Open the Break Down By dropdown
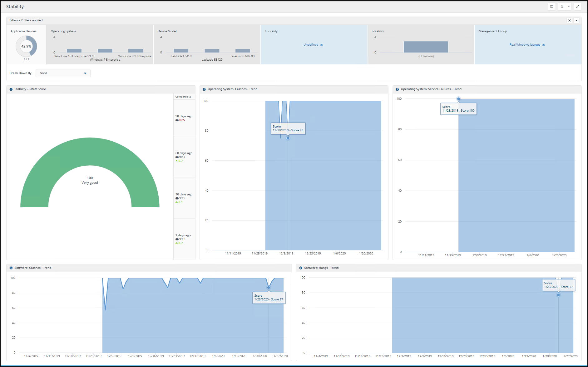Viewport: 588px width, 367px height. 63,73
